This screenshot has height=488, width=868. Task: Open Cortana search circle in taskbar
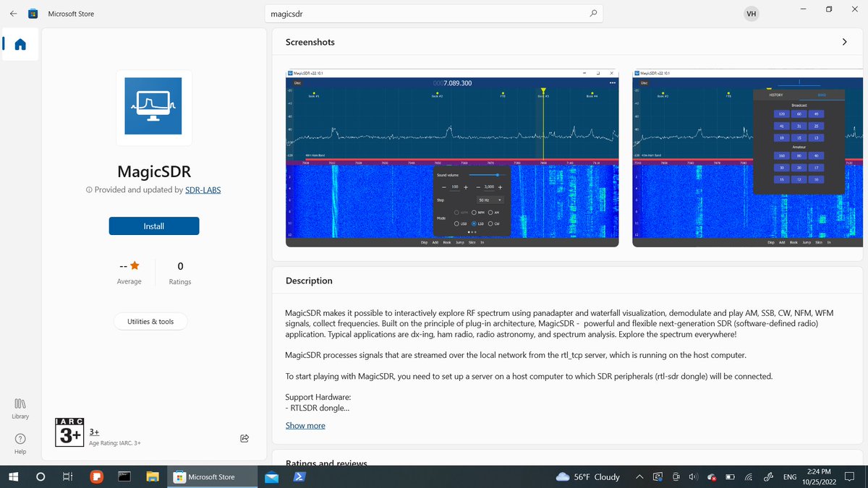pyautogui.click(x=41, y=477)
